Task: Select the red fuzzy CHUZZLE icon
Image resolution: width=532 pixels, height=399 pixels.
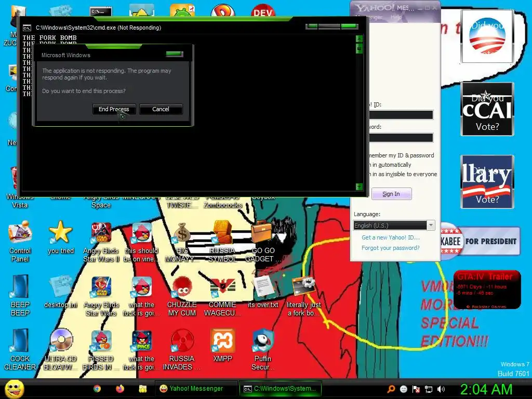Action: [182, 296]
